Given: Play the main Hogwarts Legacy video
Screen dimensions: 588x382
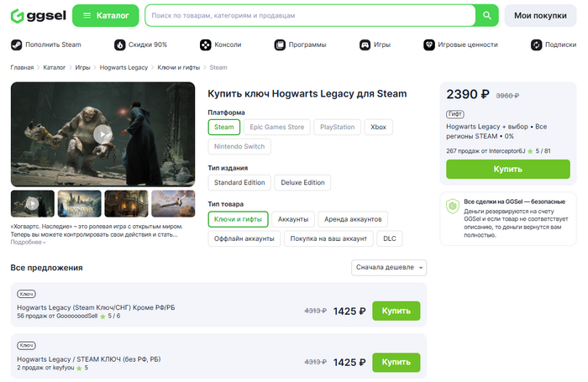Looking at the screenshot, I should (102, 133).
